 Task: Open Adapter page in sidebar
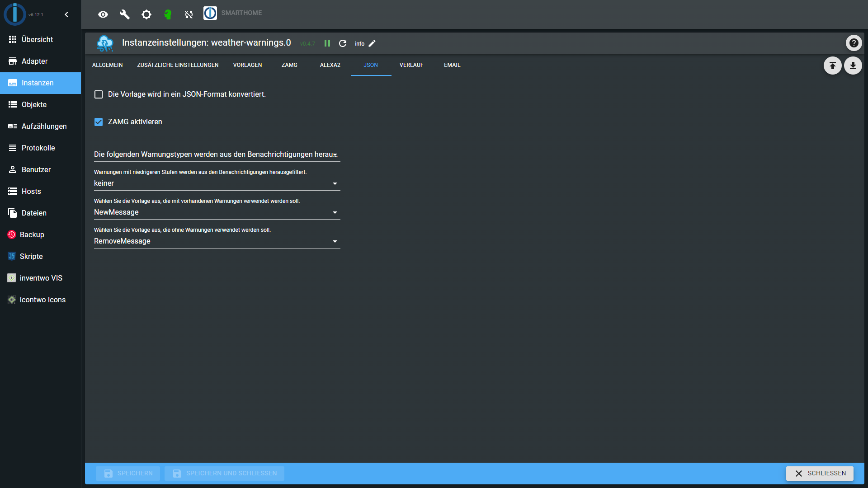(41, 61)
